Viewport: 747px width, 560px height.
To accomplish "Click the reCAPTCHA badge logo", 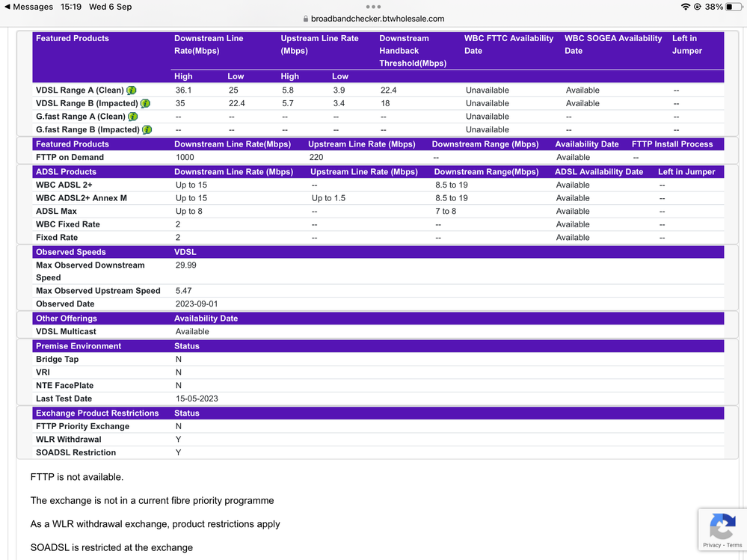I will click(x=722, y=526).
